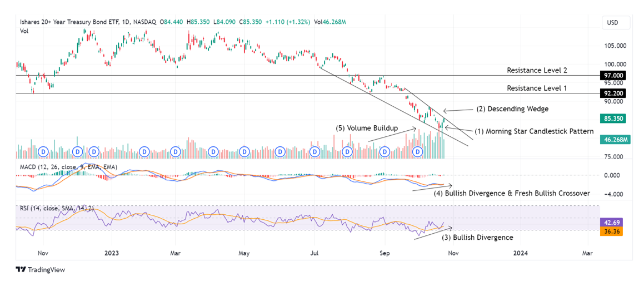The width and height of the screenshot is (644, 281).
Task: Select the (5) Volume Buildup text label
Action: [367, 128]
